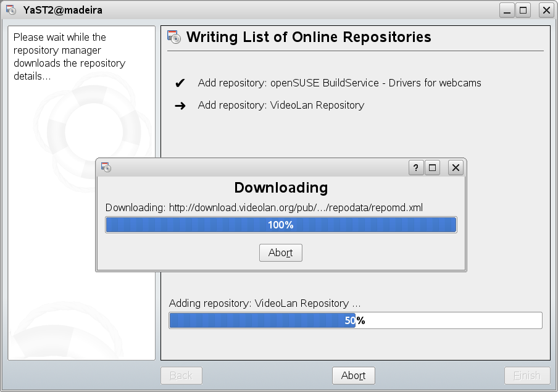Select 'Add repository: openSUSE BuildService' line
558x392 pixels.
pos(339,83)
